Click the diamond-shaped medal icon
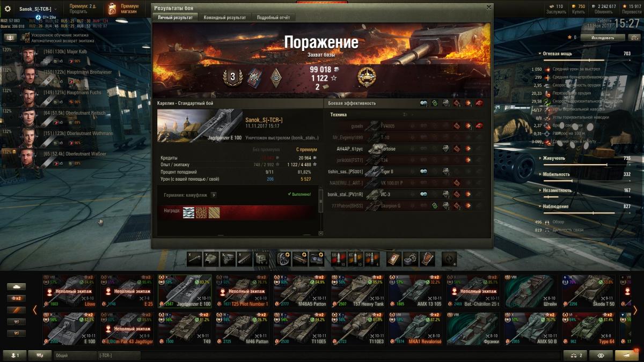Viewport: 644px width, 362px height. pyautogui.click(x=276, y=77)
